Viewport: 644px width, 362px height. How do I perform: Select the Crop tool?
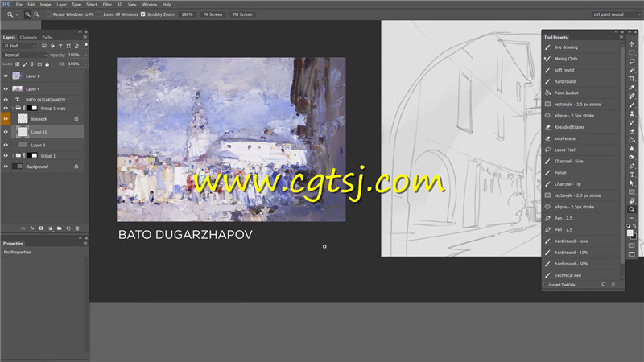pos(632,79)
